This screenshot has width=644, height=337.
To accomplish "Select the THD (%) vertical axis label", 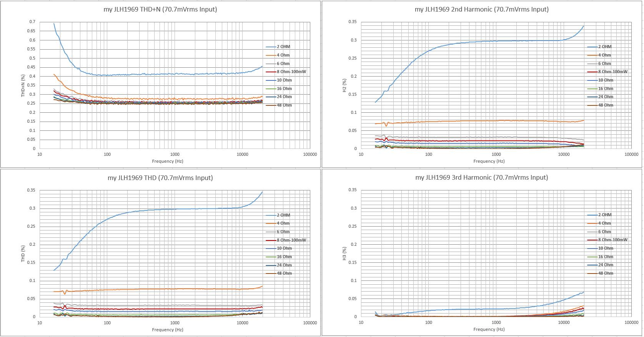I will coord(23,254).
